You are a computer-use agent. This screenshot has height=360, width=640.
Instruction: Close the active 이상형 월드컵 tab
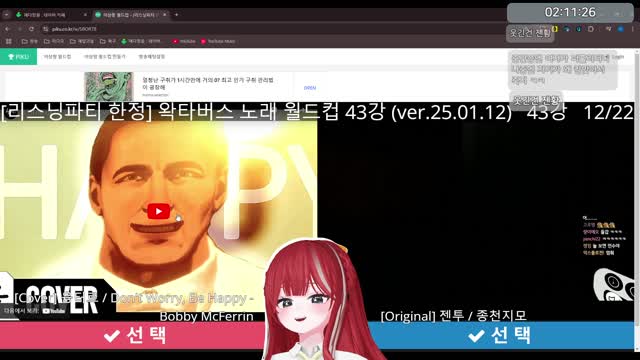pos(164,15)
